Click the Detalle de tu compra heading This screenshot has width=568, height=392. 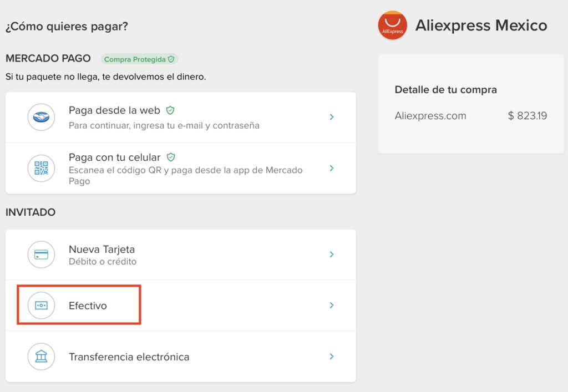[445, 89]
